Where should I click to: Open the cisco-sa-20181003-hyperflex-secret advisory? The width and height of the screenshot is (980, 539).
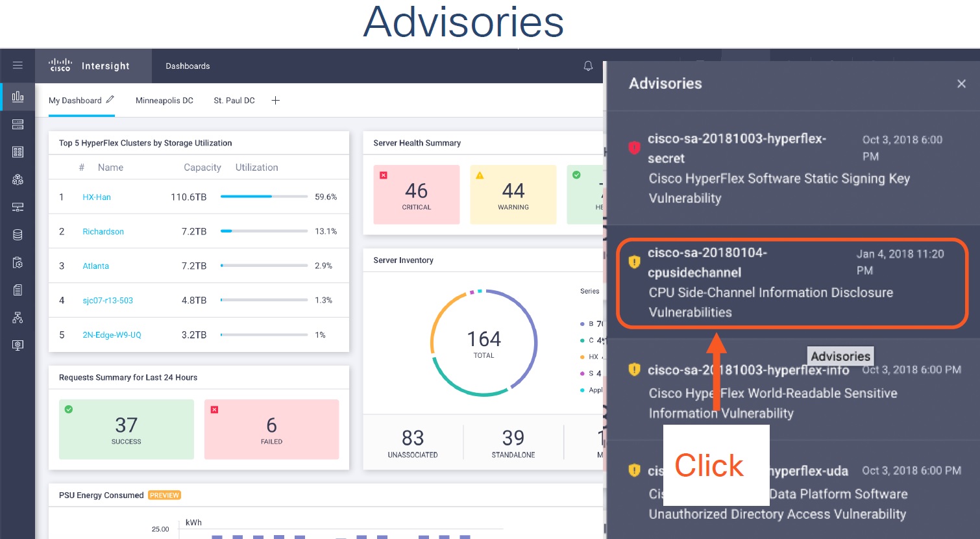coord(792,168)
